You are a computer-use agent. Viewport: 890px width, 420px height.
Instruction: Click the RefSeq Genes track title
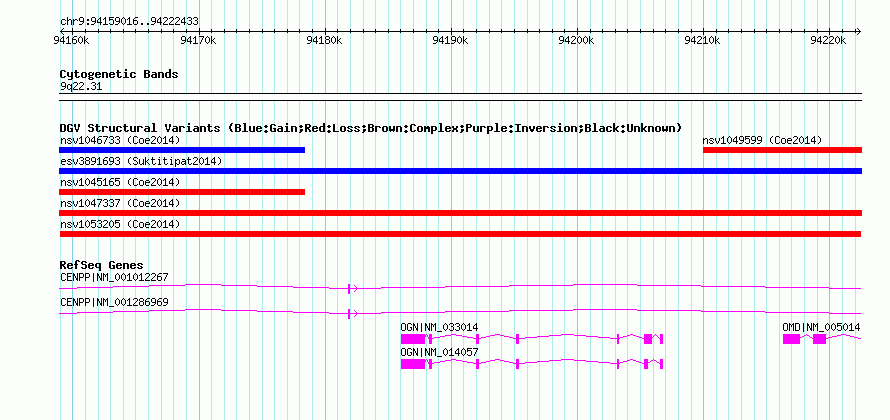[102, 265]
